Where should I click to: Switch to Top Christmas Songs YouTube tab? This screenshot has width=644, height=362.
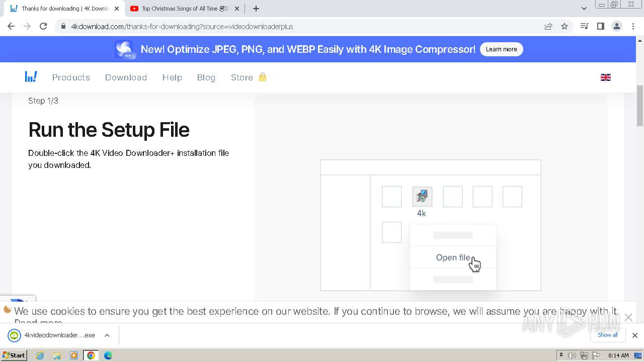184,9
